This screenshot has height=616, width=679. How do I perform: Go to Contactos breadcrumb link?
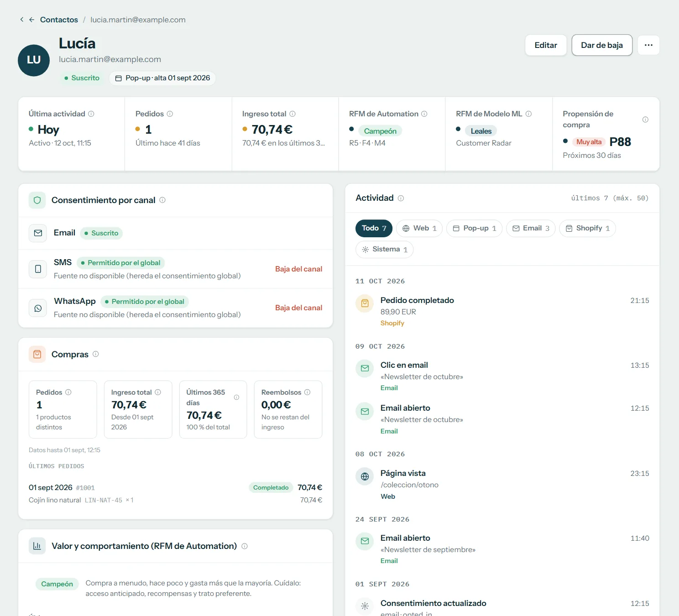[x=59, y=20]
